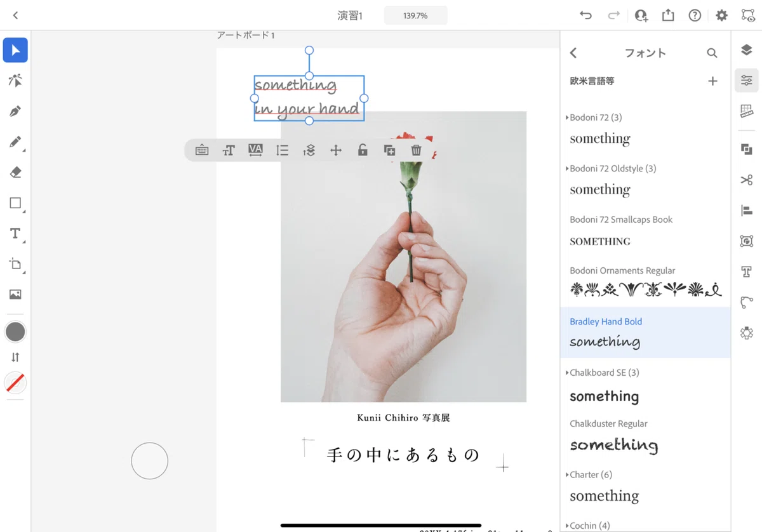Select the Eraser tool
762x532 pixels.
point(15,172)
